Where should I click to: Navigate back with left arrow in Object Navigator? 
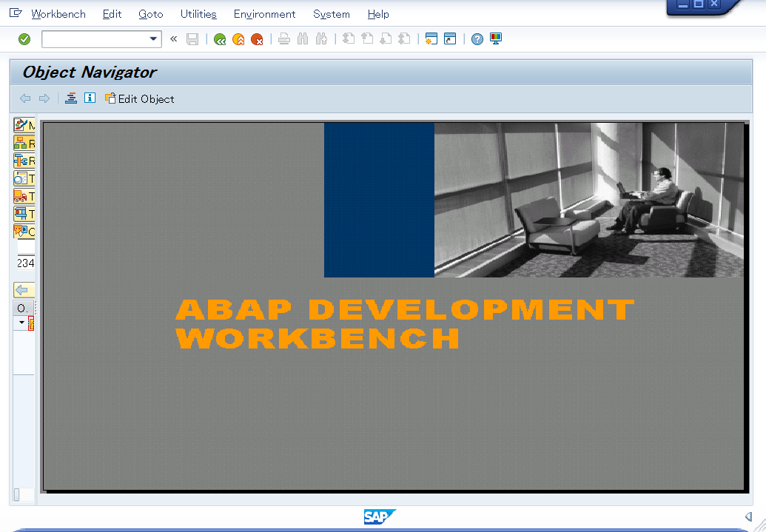[x=25, y=98]
